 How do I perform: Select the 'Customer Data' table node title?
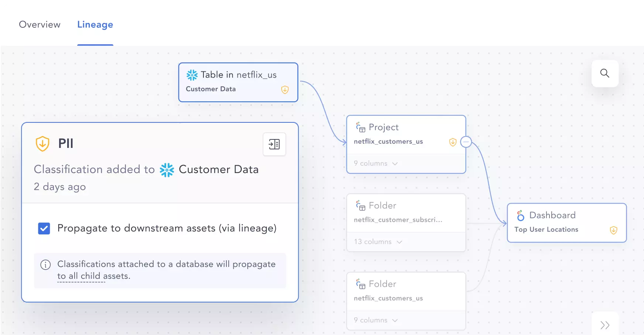click(x=211, y=89)
